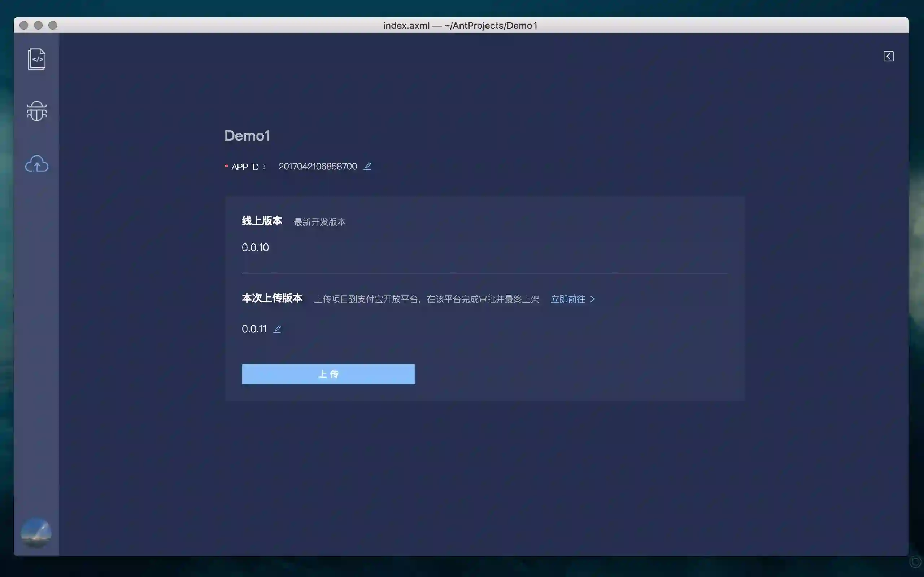Click the chevron beside 立即前往
Viewport: 924px width, 577px height.
tap(593, 299)
